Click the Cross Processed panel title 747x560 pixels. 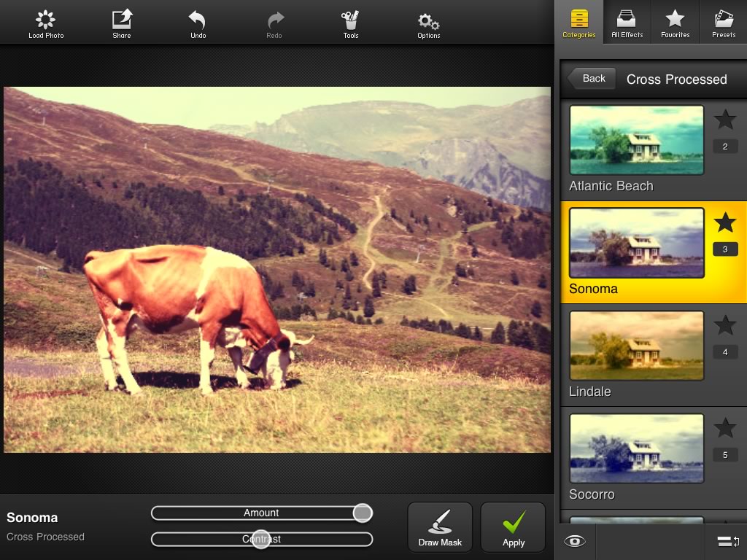[x=676, y=79]
